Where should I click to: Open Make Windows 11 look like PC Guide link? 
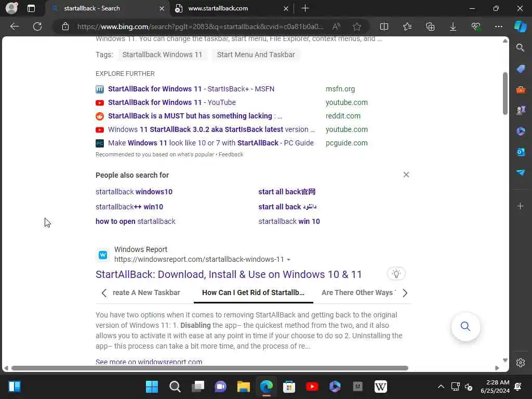[x=211, y=143]
